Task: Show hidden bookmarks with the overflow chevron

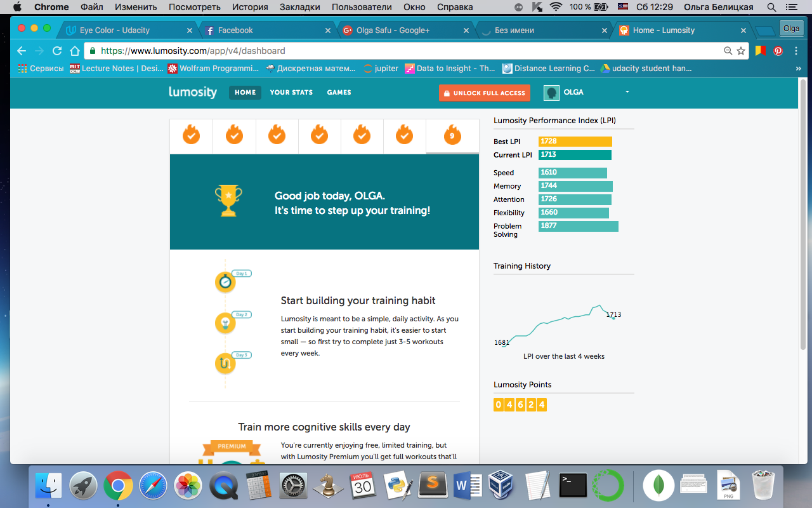Action: 798,69
